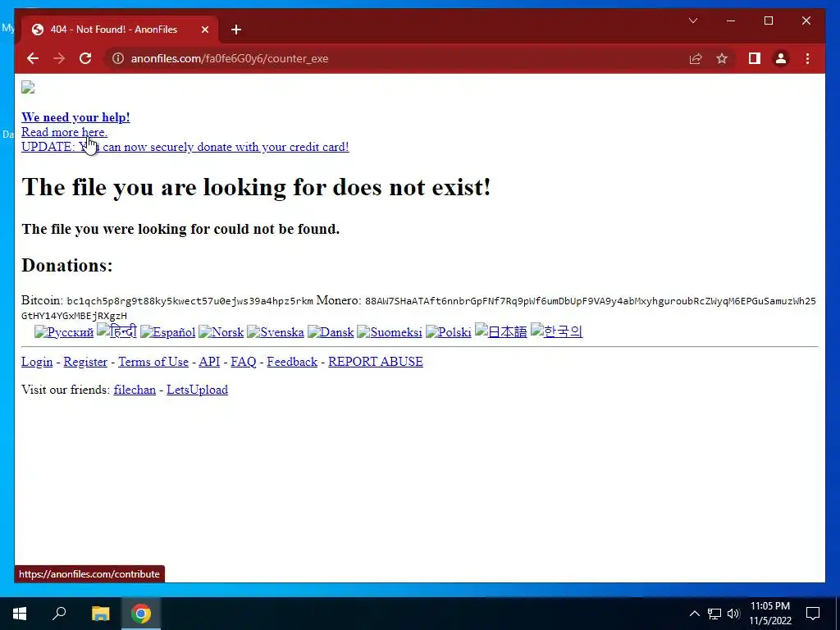Switch language to Dansk
Image resolution: width=840 pixels, height=630 pixels.
[x=331, y=332]
